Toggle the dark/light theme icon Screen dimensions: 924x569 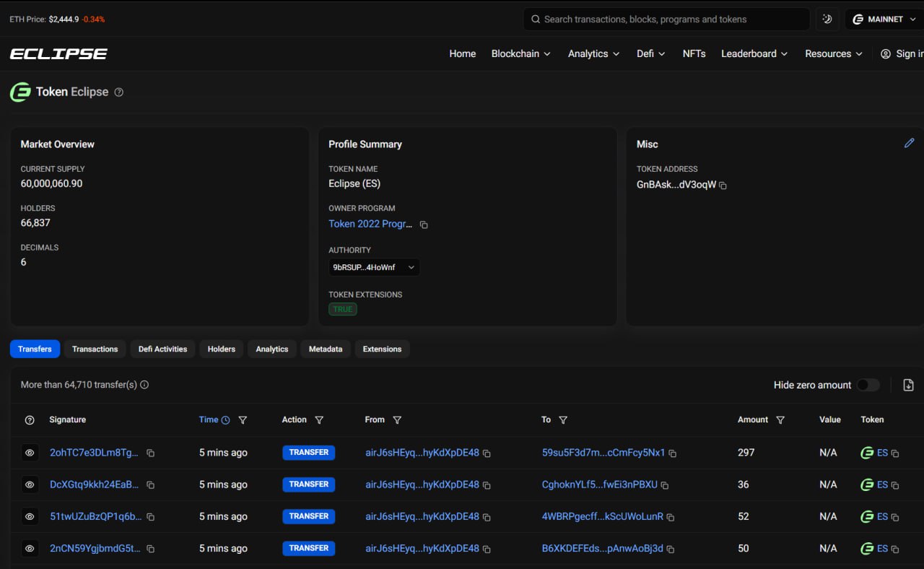tap(827, 19)
